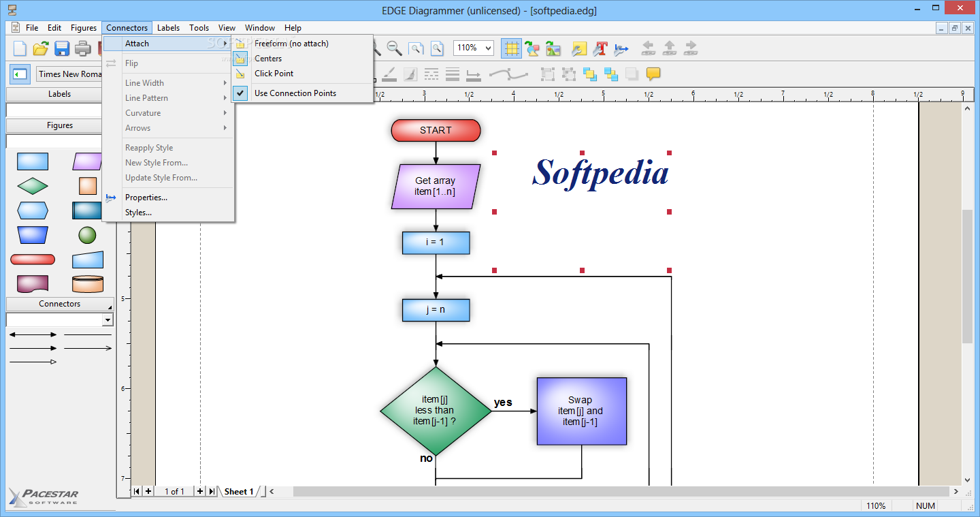Expand the Attach submenu

coord(168,43)
